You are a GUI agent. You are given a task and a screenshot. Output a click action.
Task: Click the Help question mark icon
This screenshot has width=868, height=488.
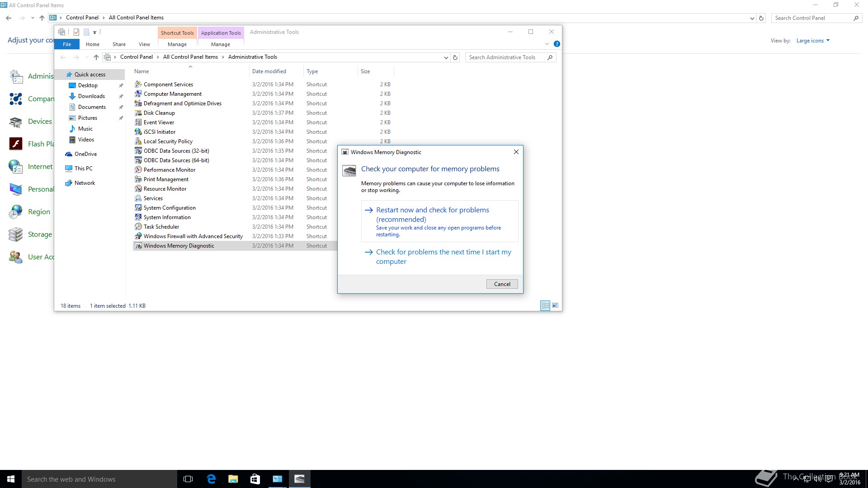(x=557, y=44)
